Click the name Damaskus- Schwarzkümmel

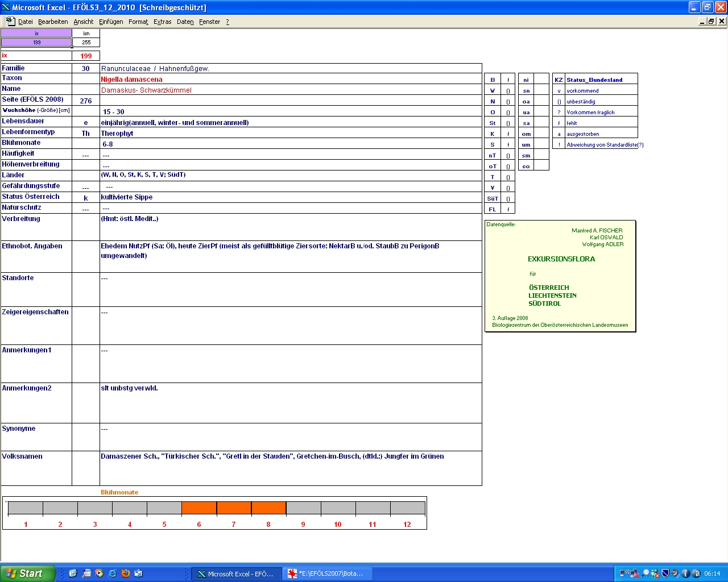click(x=146, y=90)
